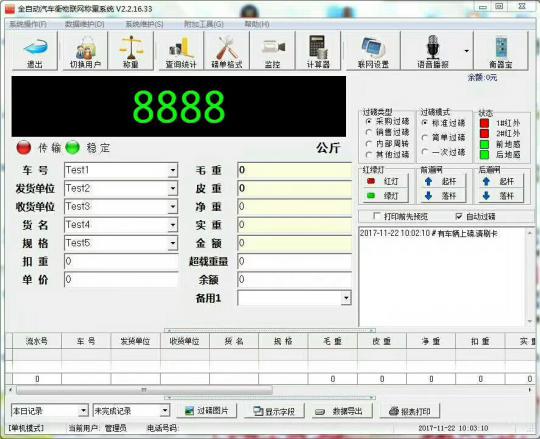This screenshot has height=439, width=540.
Task: Open the 本日记录 dropdown list
Action: point(83,410)
